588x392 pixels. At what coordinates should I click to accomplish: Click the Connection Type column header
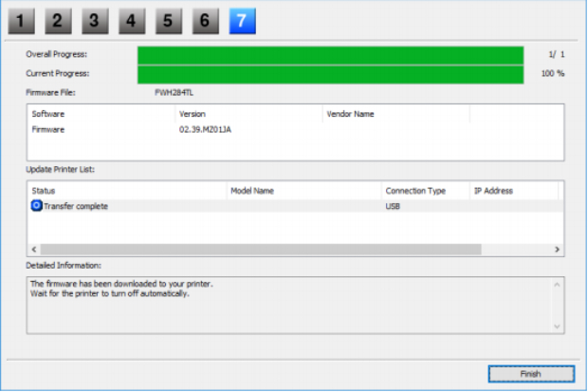coord(425,191)
